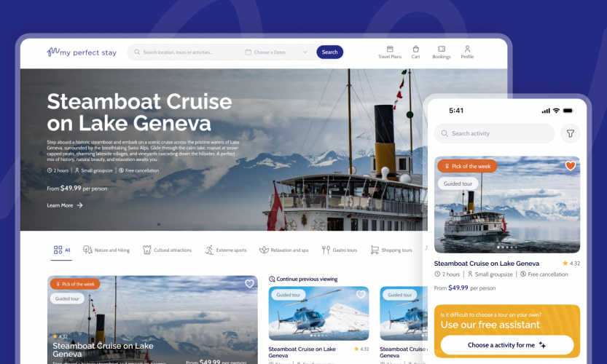
Task: Open the mobile filter funnel button
Action: click(x=571, y=133)
